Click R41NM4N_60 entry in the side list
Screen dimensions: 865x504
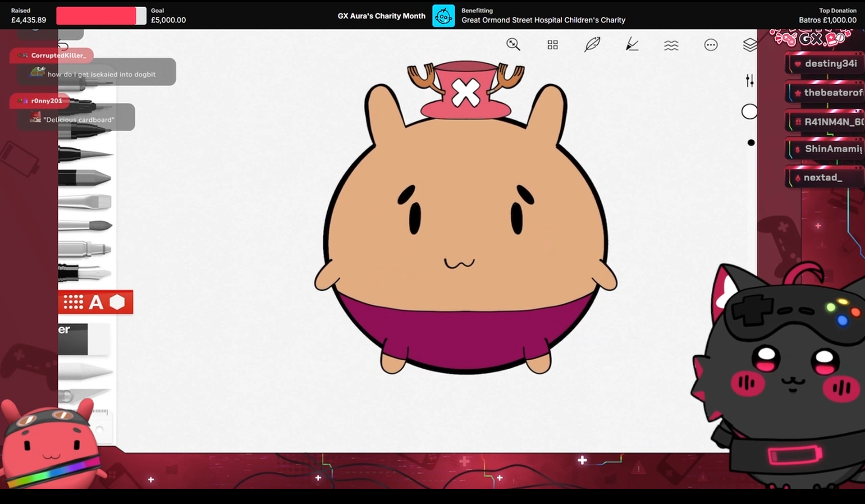pos(825,122)
